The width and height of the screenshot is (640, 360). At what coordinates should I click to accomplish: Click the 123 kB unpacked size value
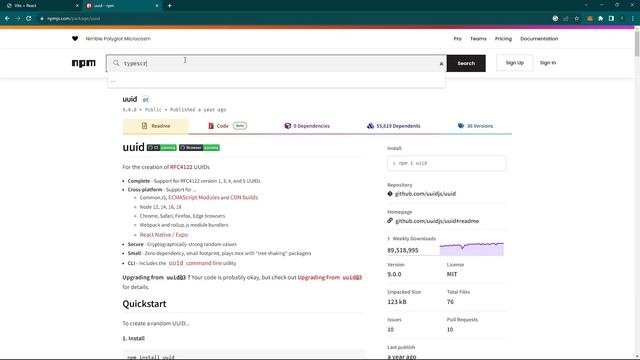[x=397, y=302]
